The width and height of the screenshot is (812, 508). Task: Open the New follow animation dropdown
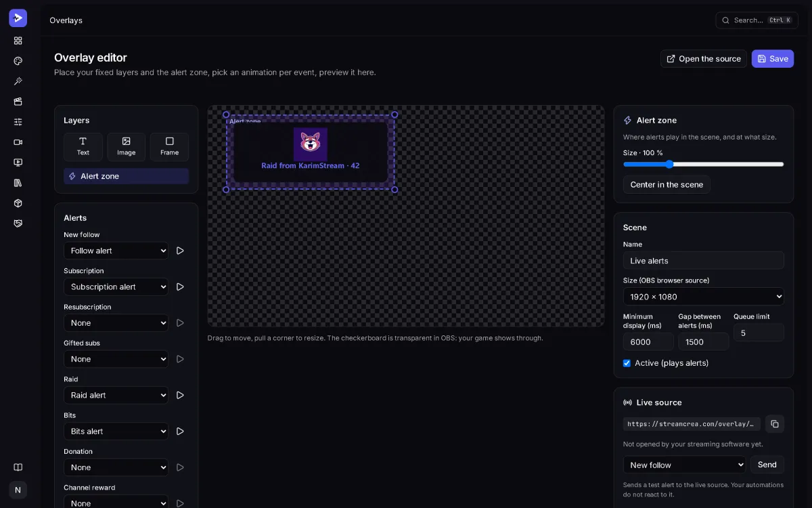point(116,251)
